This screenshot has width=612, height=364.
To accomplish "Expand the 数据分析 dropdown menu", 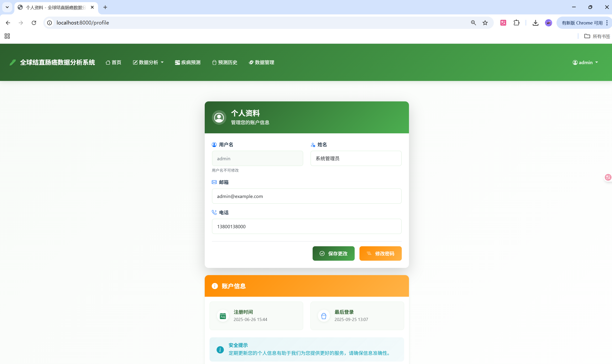I will tap(148, 62).
